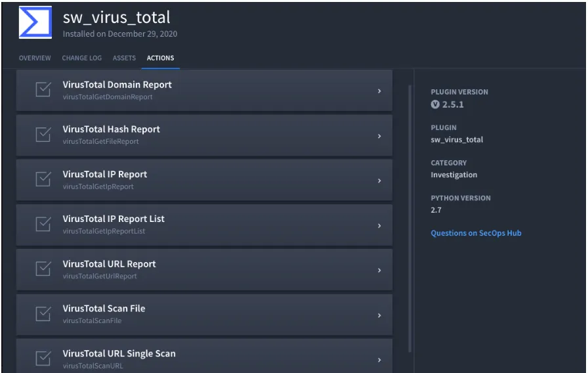Image resolution: width=588 pixels, height=373 pixels.
Task: Select the VirusTotal IP Report List title
Action: [114, 219]
